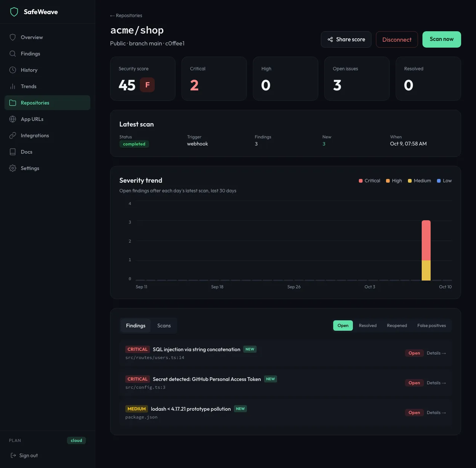Viewport: 476px width, 468px height.
Task: Open Details for lodash prototype pollution finding
Action: pos(436,413)
